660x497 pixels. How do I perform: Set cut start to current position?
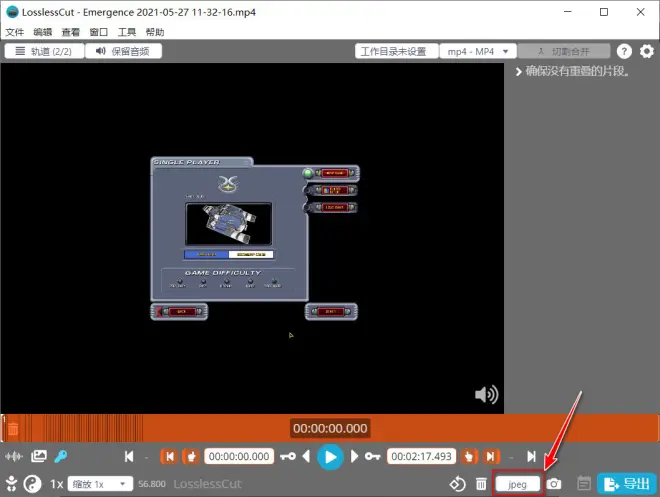(x=191, y=457)
